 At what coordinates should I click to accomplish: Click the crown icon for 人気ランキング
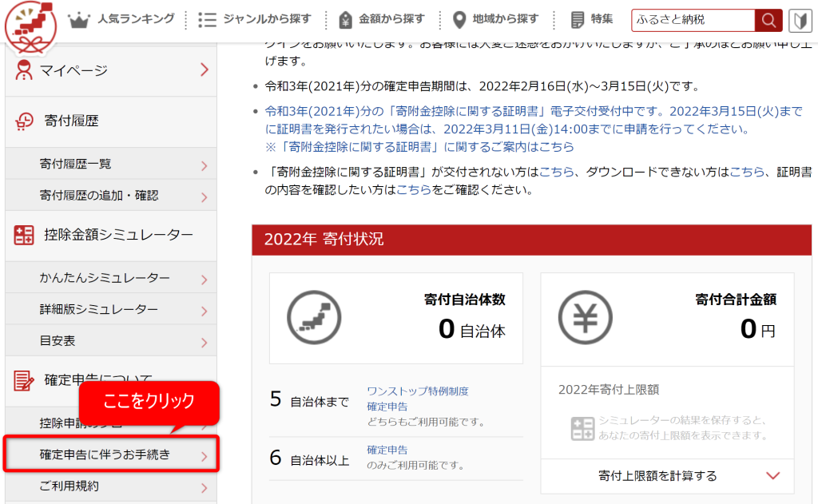tap(79, 20)
